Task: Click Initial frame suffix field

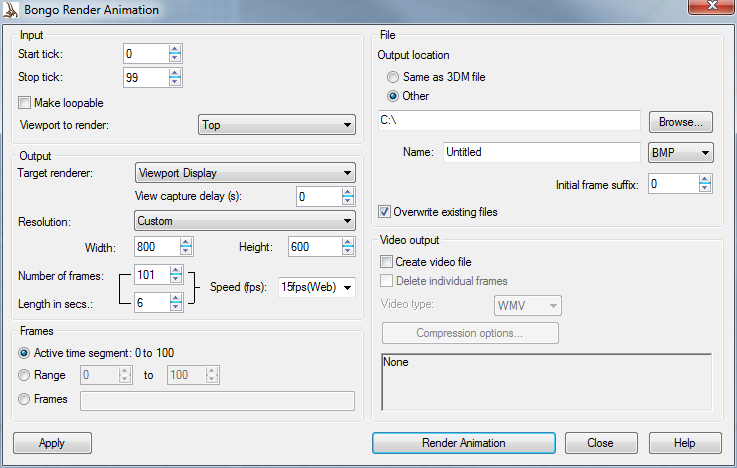Action: [x=674, y=184]
